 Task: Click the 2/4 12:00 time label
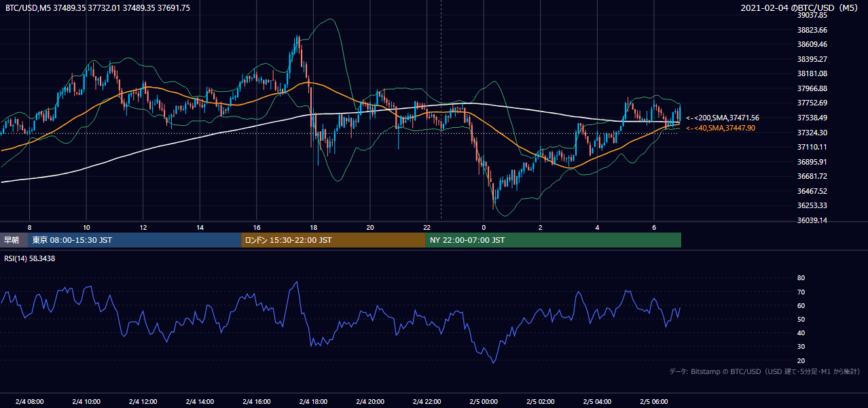pyautogui.click(x=143, y=401)
